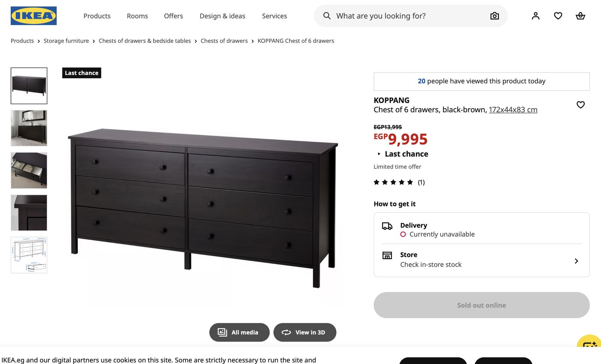The height and width of the screenshot is (364, 601).
Task: Click the search input field
Action: pos(410,16)
